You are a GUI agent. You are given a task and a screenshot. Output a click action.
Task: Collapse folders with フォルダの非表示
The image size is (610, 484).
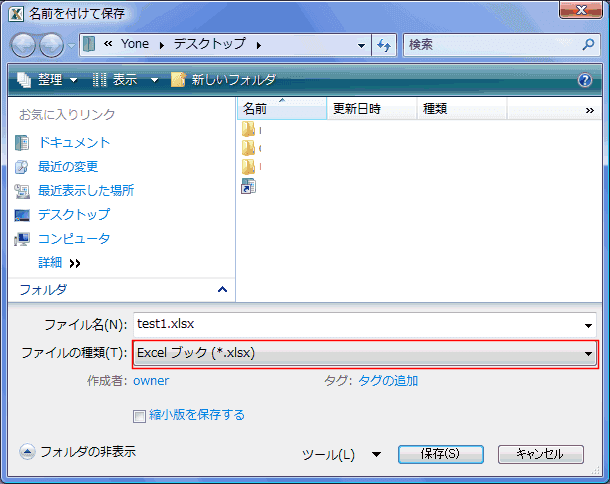coord(78,452)
